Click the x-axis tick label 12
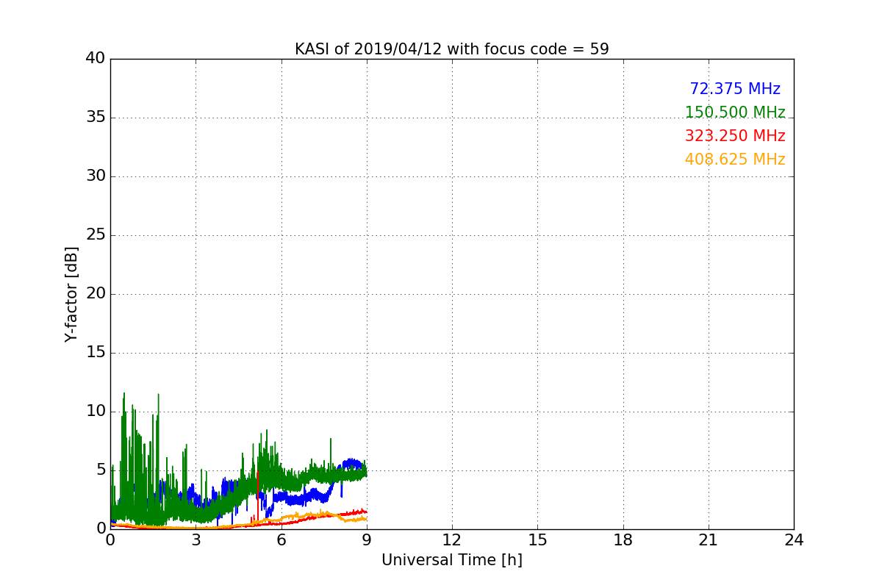 (452, 540)
